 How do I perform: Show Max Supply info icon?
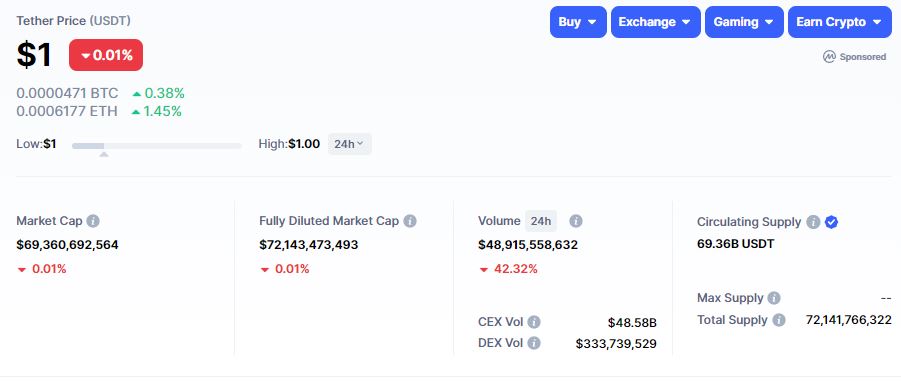[774, 298]
